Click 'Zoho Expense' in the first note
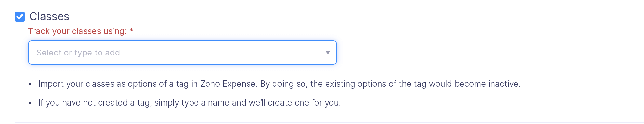 pos(228,84)
